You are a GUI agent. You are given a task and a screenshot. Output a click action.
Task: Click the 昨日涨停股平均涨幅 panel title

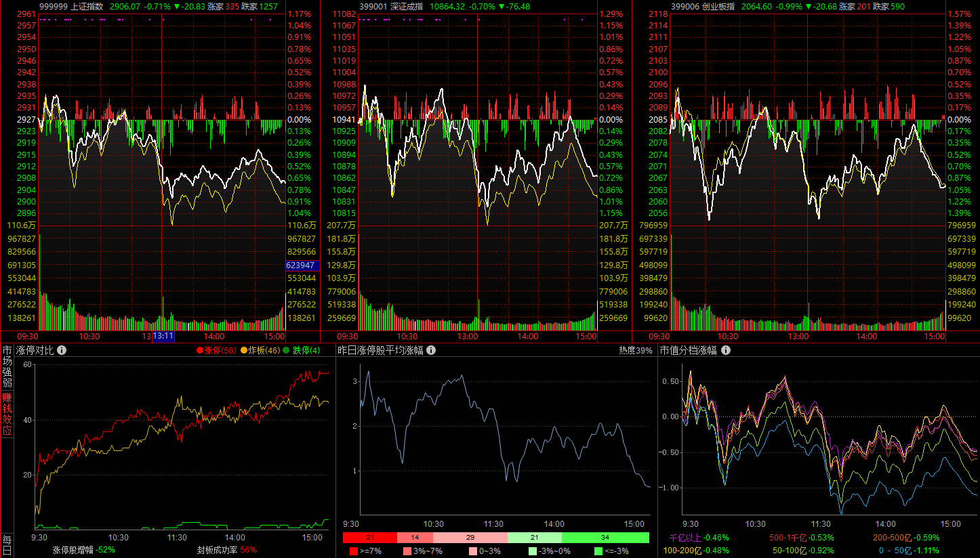380,350
